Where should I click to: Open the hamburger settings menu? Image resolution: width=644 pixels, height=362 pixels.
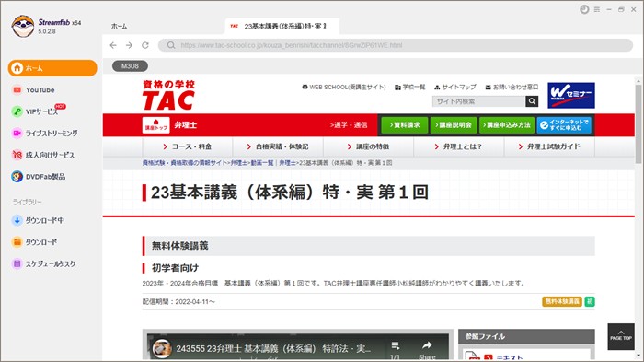[597, 9]
